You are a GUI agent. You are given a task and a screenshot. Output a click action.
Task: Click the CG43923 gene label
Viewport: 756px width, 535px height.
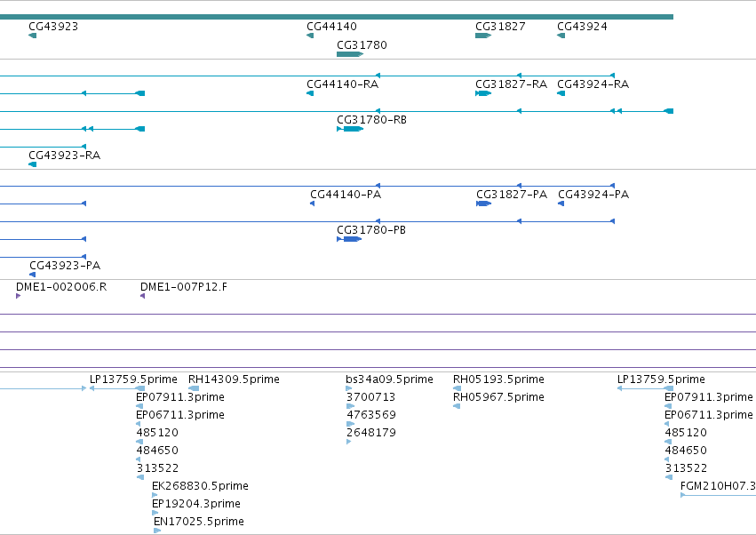click(53, 27)
